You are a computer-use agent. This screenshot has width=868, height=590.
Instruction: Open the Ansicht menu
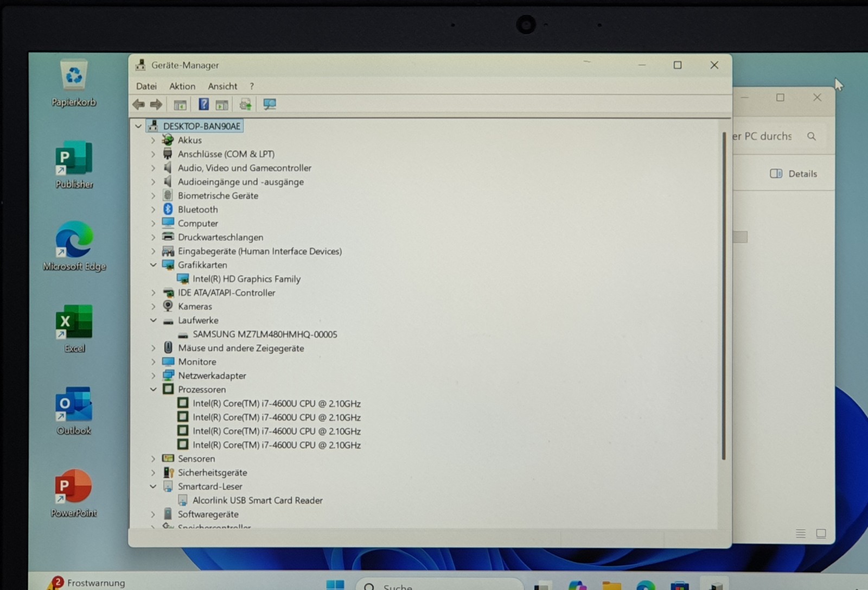(222, 86)
